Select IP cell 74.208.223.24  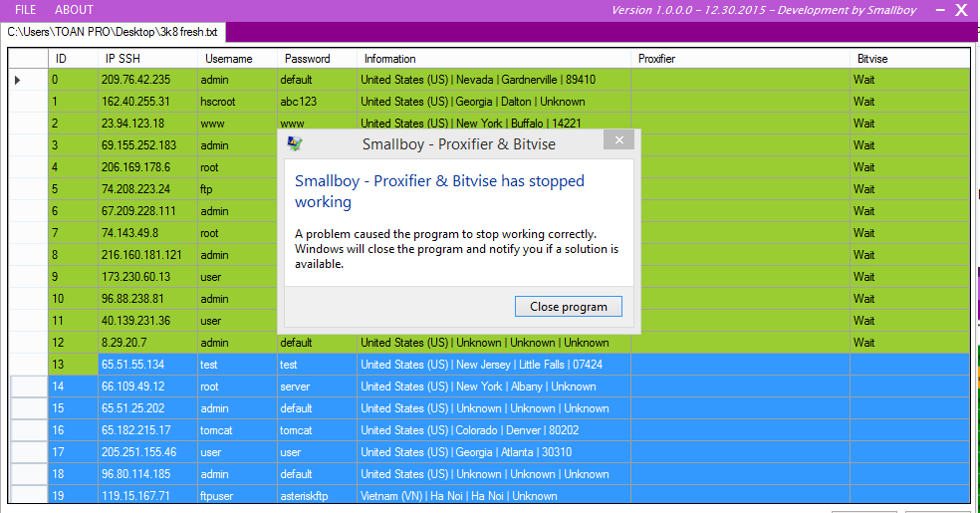pos(147,189)
